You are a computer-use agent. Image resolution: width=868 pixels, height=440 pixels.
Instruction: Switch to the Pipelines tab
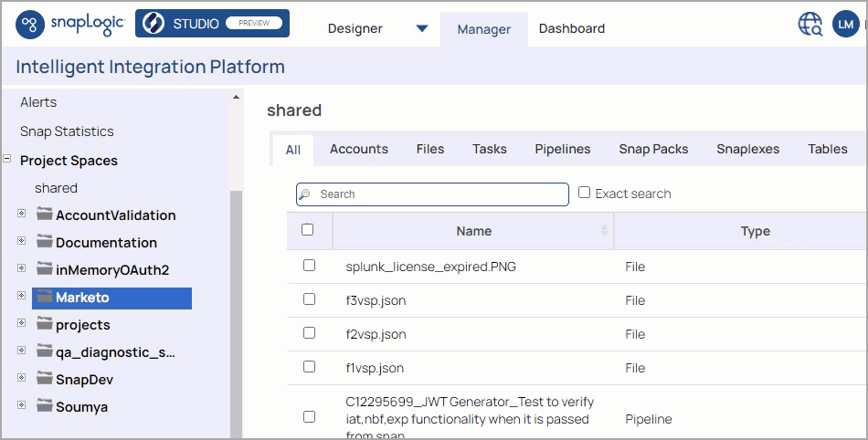(x=562, y=149)
